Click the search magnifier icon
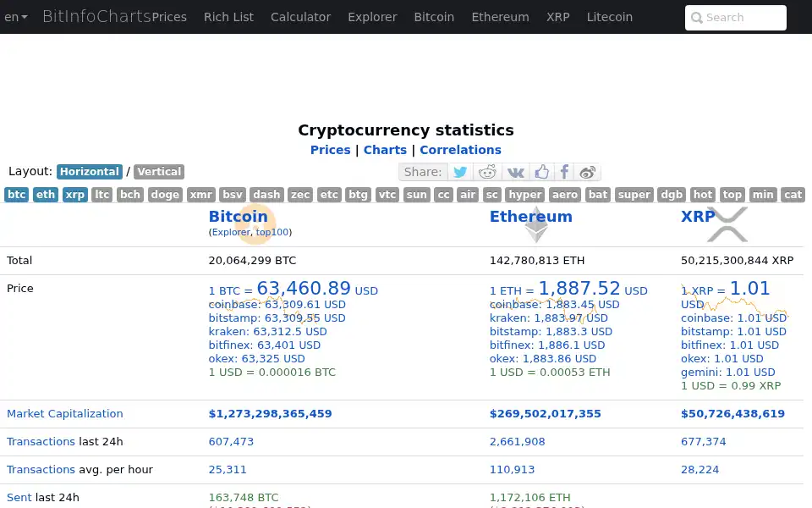Image resolution: width=812 pixels, height=508 pixels. (x=697, y=18)
